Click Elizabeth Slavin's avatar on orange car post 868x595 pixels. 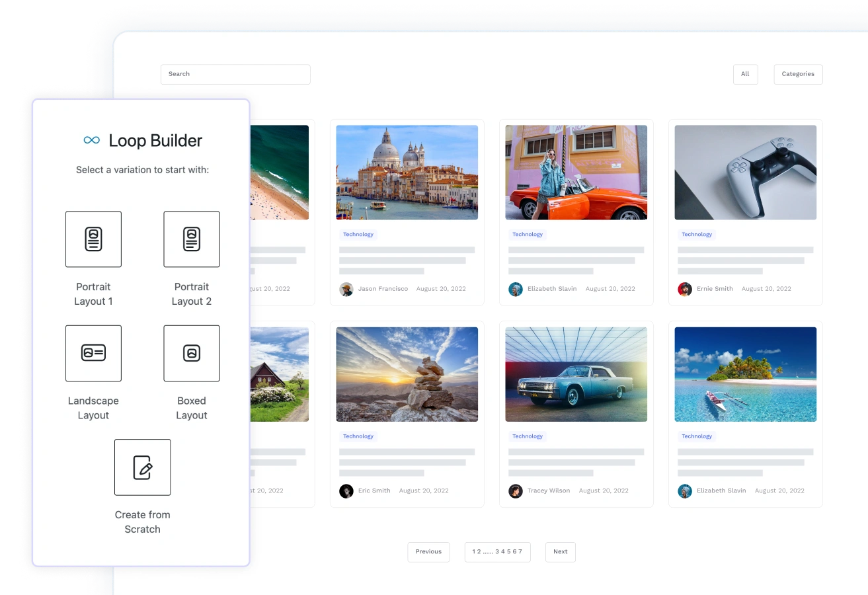pyautogui.click(x=516, y=289)
